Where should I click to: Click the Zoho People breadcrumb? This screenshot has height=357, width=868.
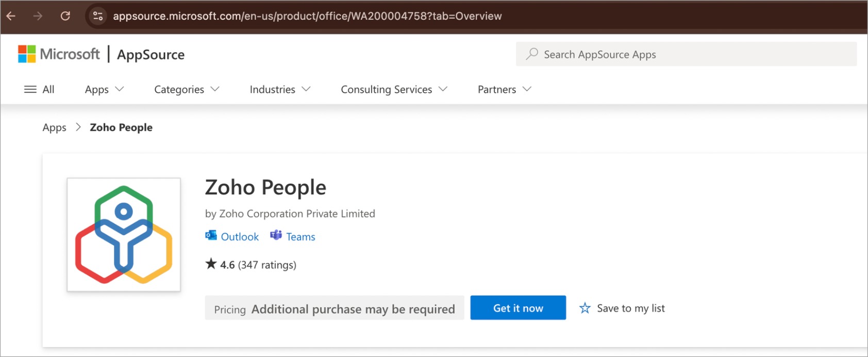pyautogui.click(x=121, y=127)
